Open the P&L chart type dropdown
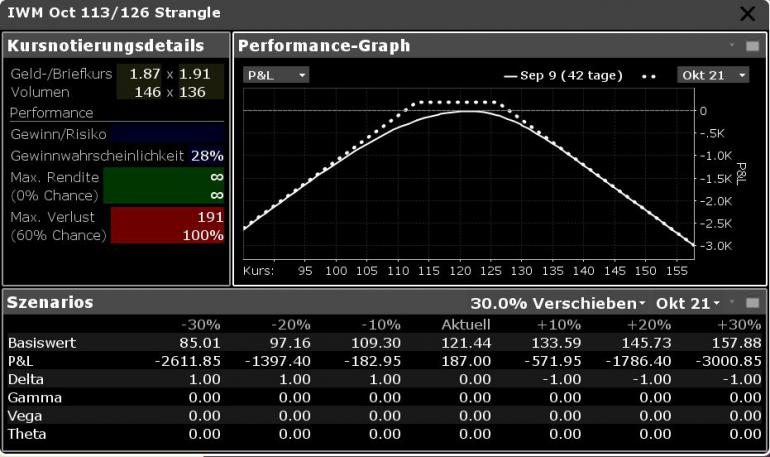770x457 pixels. pos(276,75)
